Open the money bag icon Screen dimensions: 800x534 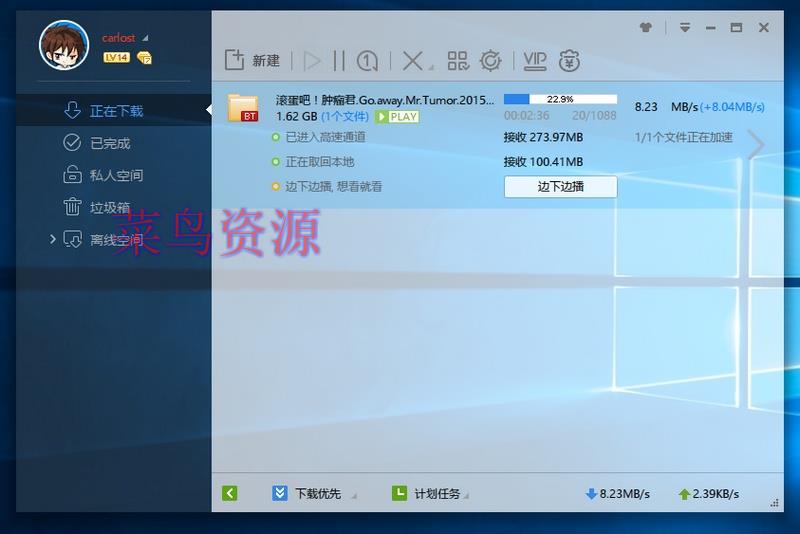569,61
